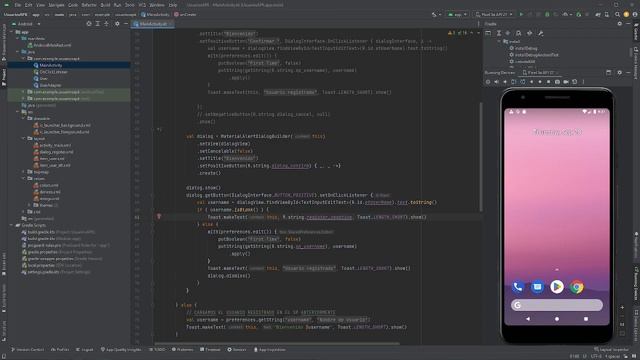Open Search Everywhere magnifier icon
Viewport: 640px width, 360px height.
tap(618, 14)
